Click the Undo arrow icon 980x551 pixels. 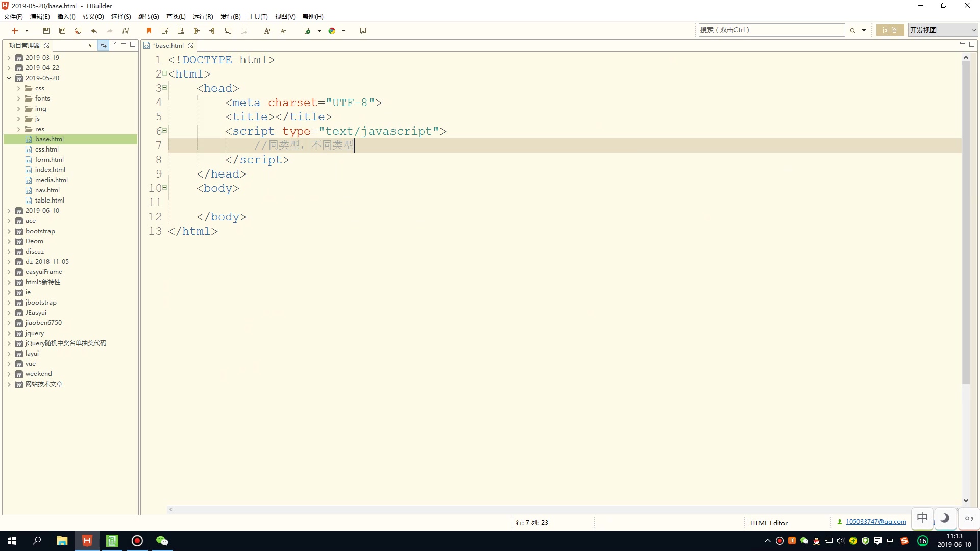click(94, 31)
